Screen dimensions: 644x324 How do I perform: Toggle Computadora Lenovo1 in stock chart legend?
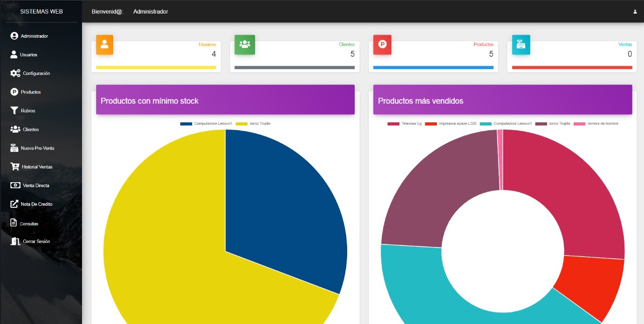(206, 123)
